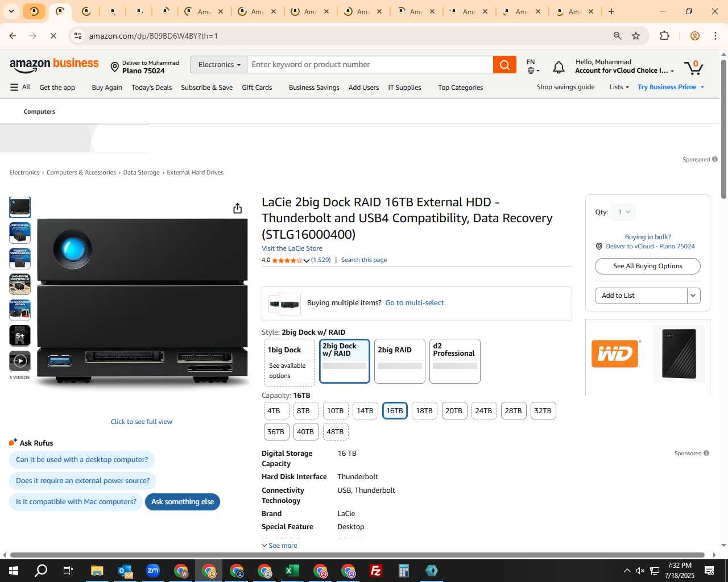
Task: Open FileZilla from taskbar
Action: point(376,571)
